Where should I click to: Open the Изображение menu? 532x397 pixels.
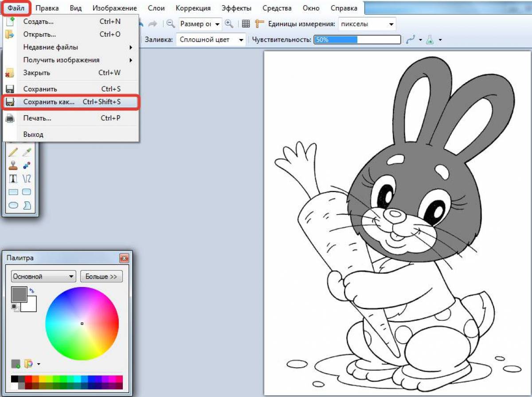click(115, 8)
